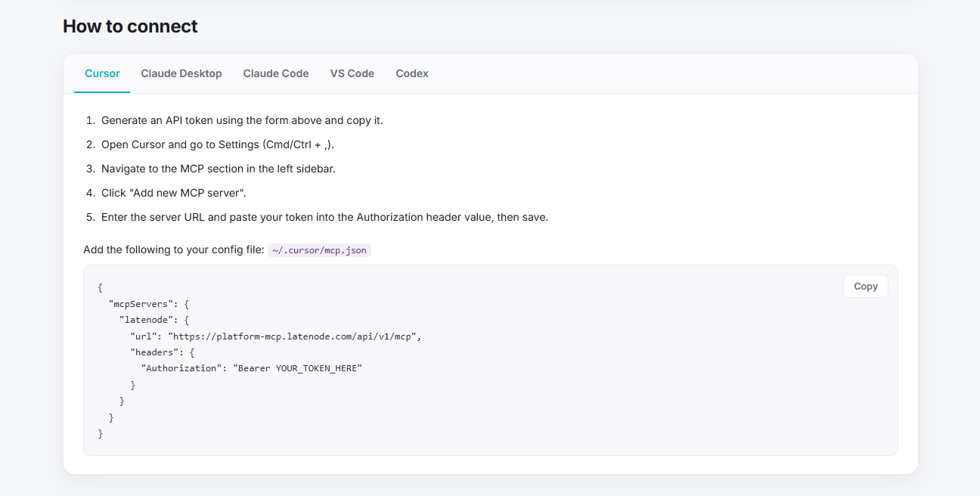Click the "Open Cursor and go to Settings" step
The width and height of the screenshot is (980, 496).
[x=218, y=144]
